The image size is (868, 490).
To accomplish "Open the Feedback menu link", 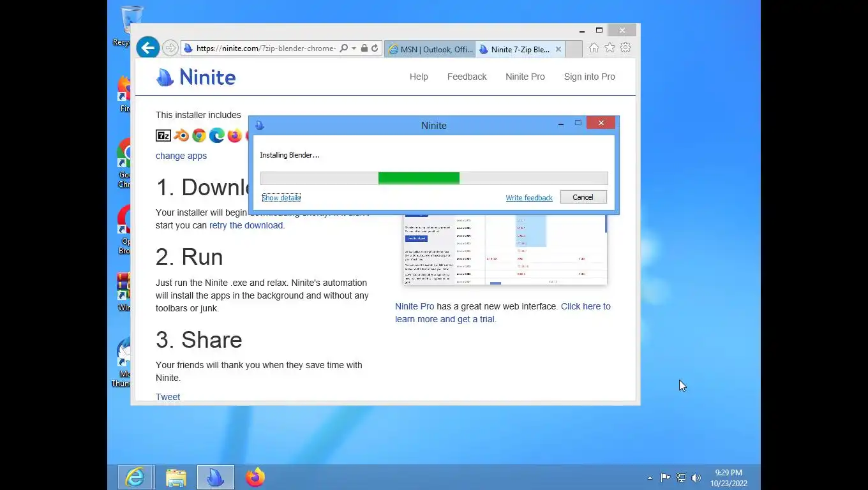I will [467, 77].
